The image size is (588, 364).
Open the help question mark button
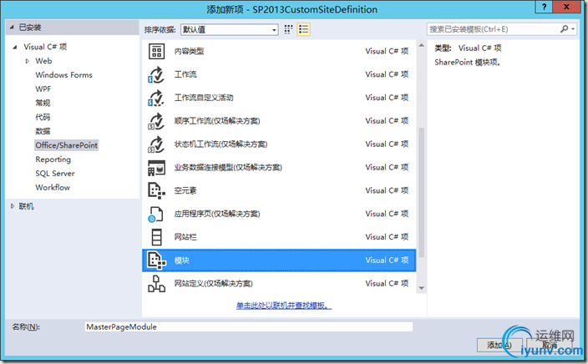(x=544, y=7)
